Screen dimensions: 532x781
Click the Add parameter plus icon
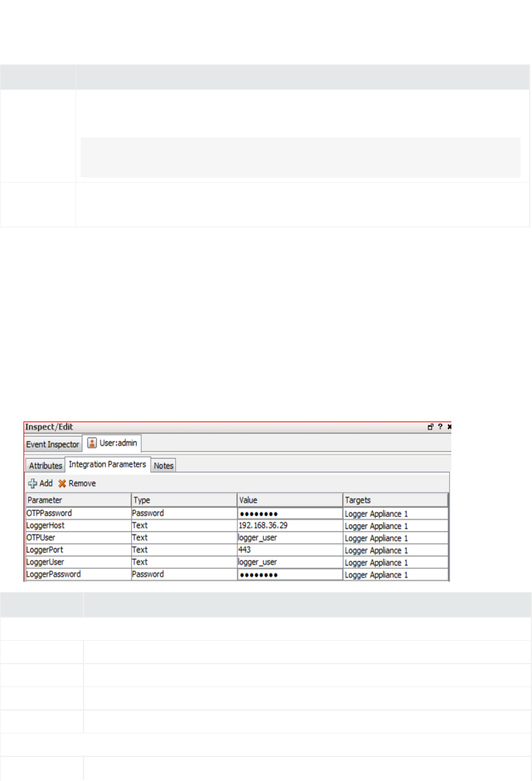point(33,483)
